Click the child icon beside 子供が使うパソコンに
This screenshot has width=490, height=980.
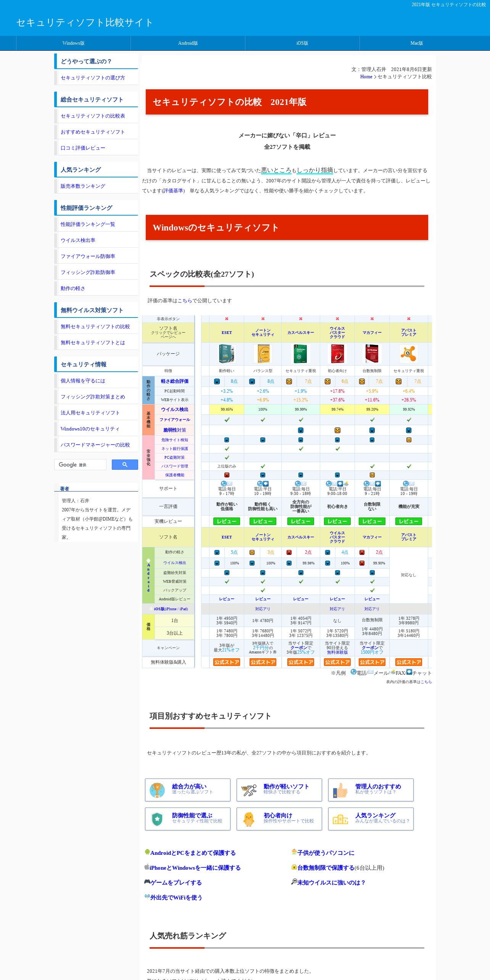(294, 852)
